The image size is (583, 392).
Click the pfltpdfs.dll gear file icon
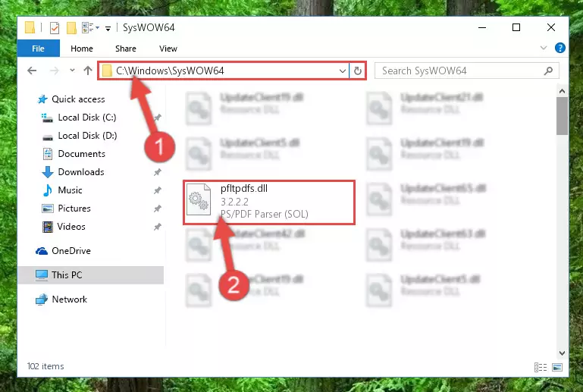199,199
